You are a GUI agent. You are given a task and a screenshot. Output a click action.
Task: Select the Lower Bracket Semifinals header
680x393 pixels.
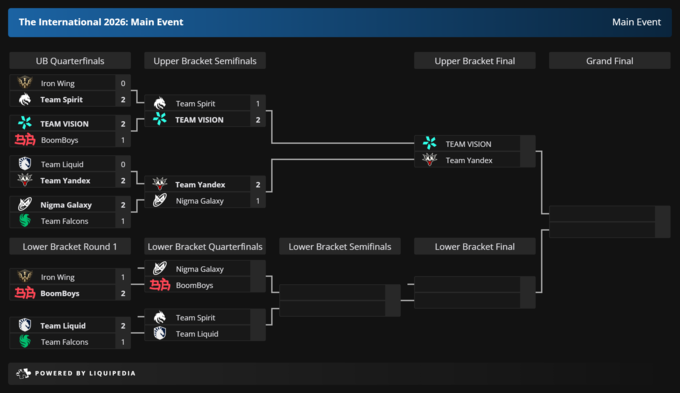pyautogui.click(x=340, y=246)
